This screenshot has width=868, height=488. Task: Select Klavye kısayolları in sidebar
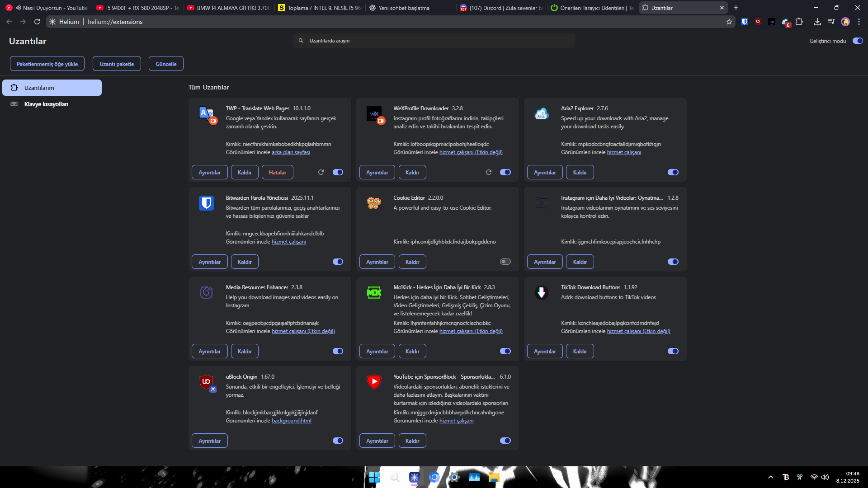[x=46, y=104]
